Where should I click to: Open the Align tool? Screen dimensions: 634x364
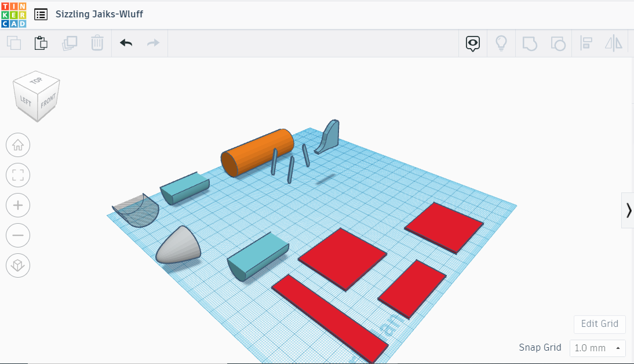point(586,43)
